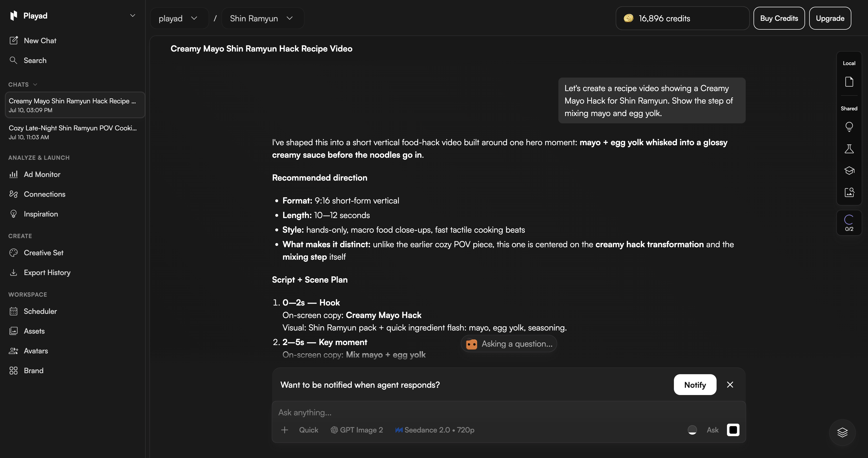This screenshot has height=458, width=868.
Task: Toggle the Ask mode
Action: (x=712, y=430)
